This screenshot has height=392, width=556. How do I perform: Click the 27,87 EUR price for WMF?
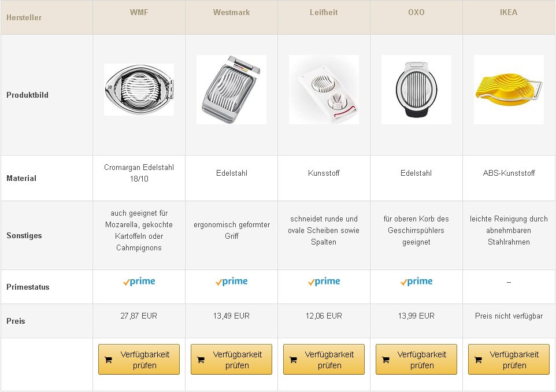tap(139, 316)
